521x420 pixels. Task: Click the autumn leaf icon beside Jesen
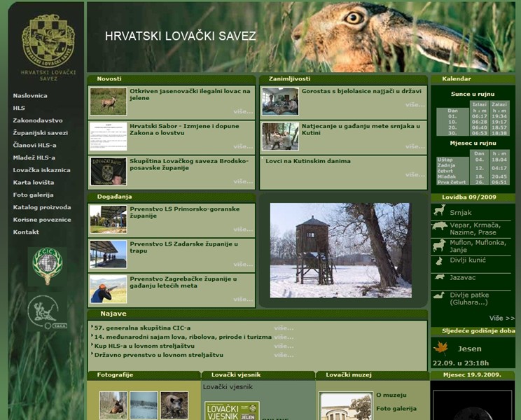[x=440, y=349]
